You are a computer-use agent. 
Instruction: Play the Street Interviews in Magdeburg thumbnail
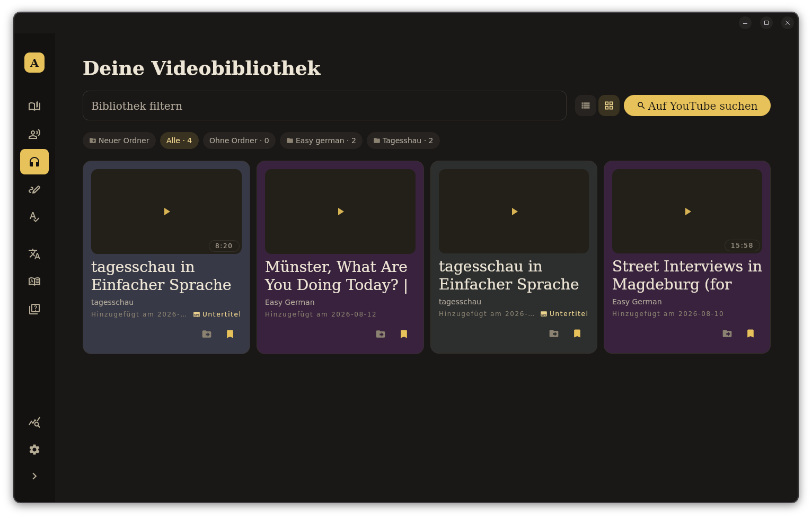687,211
